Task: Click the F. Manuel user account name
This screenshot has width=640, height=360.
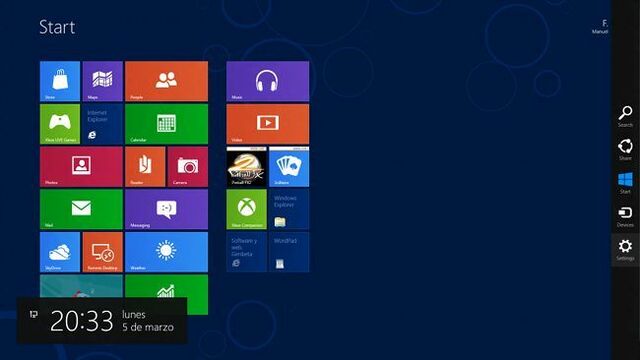Action: [x=600, y=27]
